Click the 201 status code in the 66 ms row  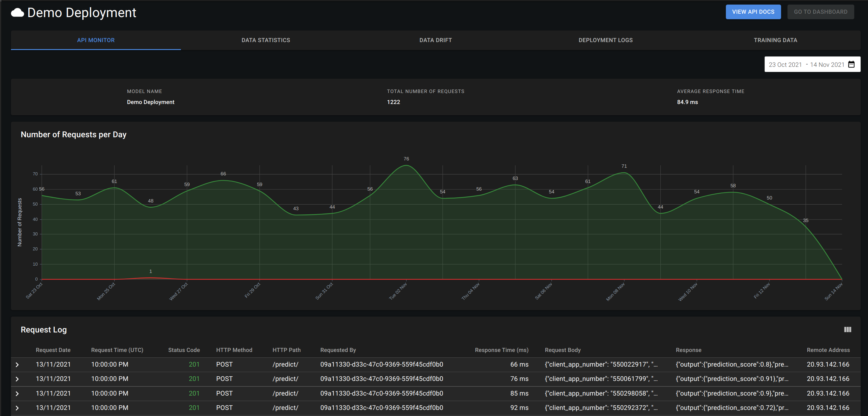(194, 364)
